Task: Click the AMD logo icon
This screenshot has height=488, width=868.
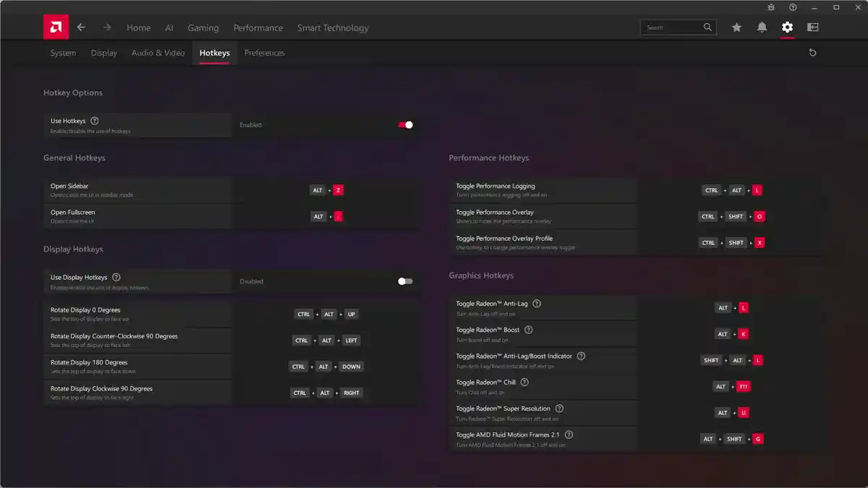Action: tap(56, 27)
